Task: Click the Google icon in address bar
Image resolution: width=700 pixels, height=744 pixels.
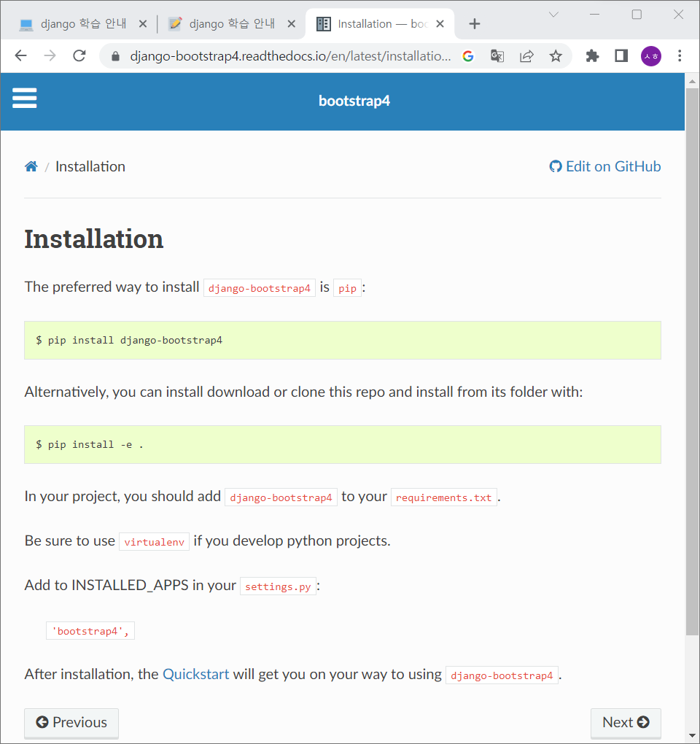Action: pos(468,56)
